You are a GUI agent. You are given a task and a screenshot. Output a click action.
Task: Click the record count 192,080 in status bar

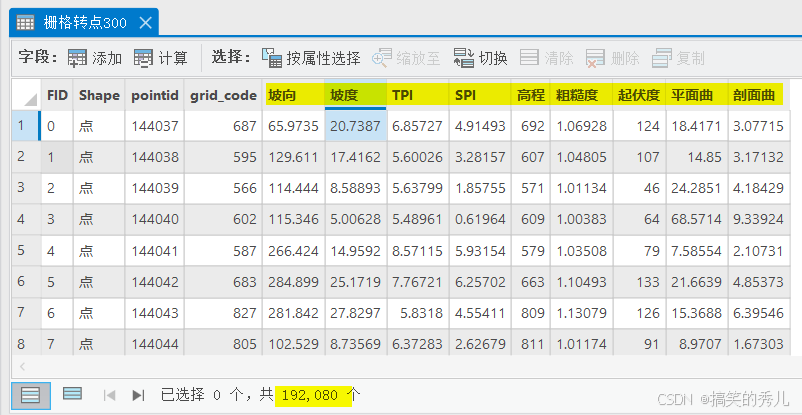(309, 395)
